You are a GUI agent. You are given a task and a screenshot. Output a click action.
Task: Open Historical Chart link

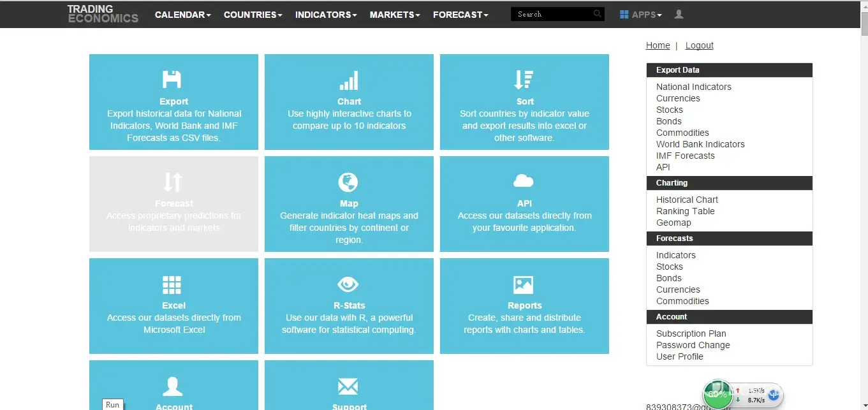(688, 200)
